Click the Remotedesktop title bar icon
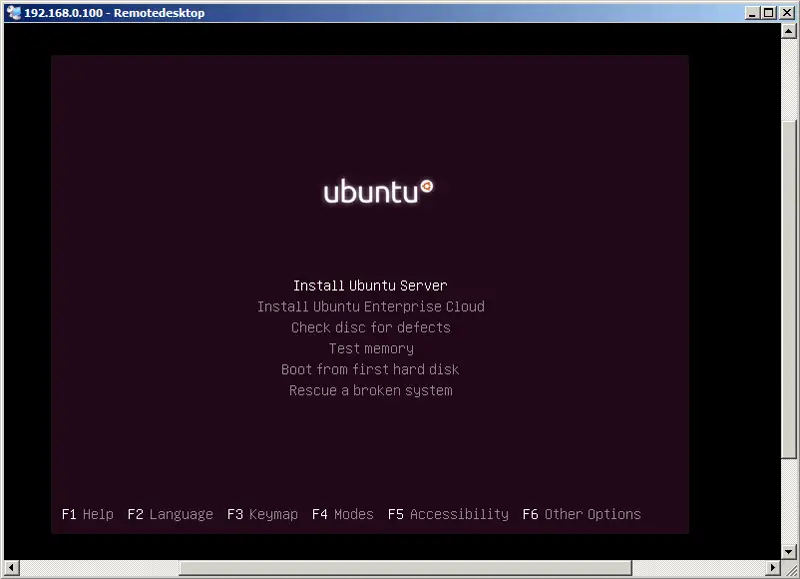The width and height of the screenshot is (800, 579). point(13,13)
